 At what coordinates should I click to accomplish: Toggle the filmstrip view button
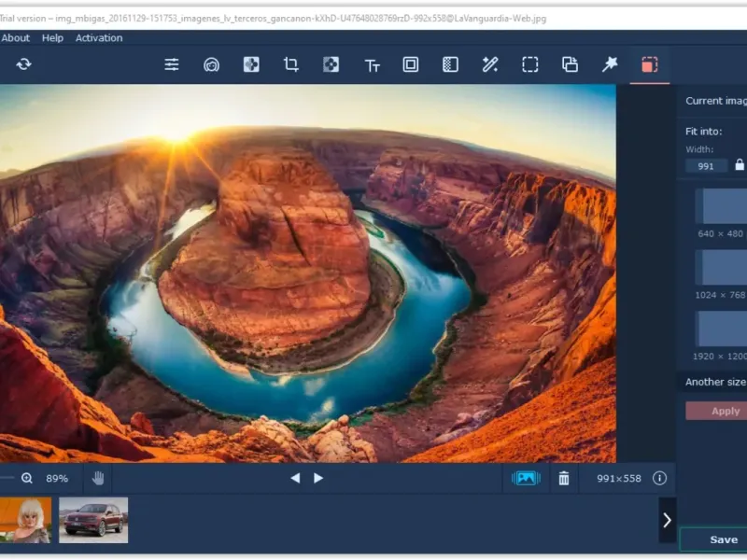pyautogui.click(x=526, y=478)
